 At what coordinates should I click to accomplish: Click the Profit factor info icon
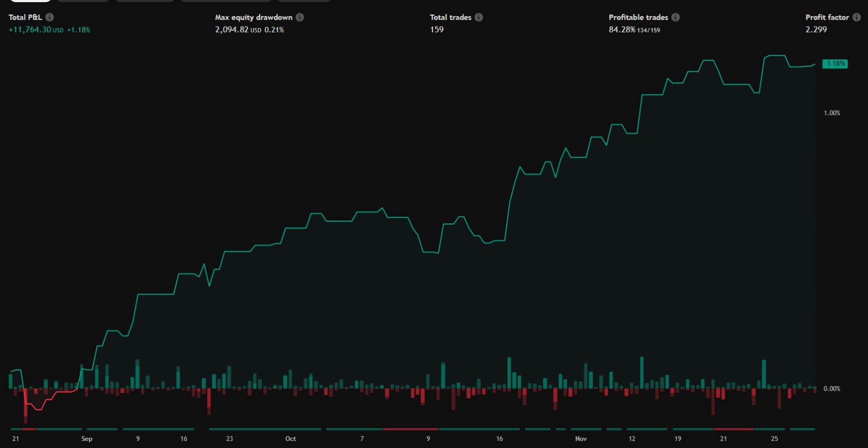pos(857,17)
